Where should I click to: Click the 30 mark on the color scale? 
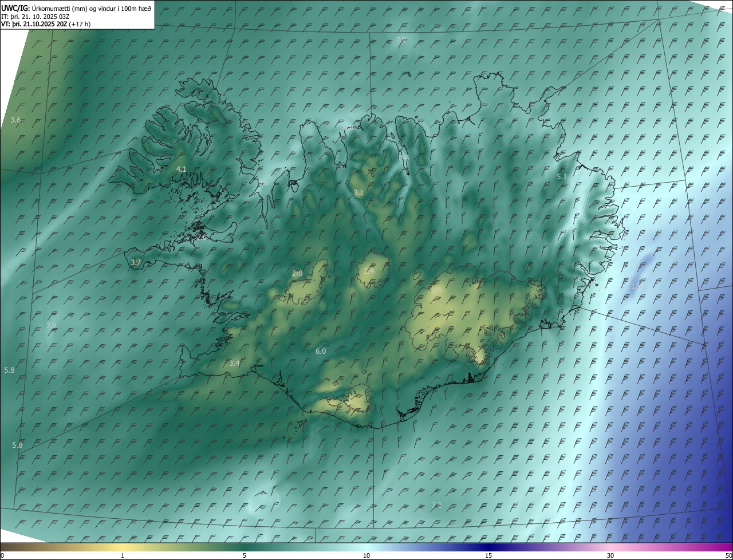click(x=610, y=556)
